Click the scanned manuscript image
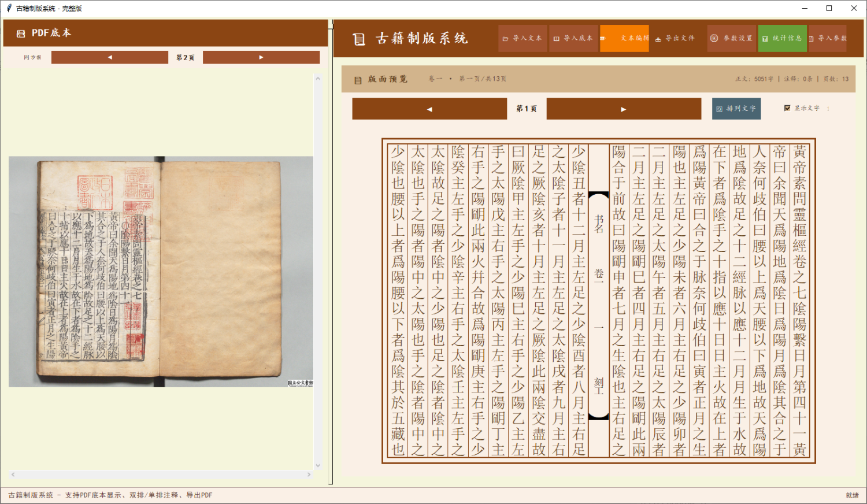Viewport: 867px width, 504px height. pyautogui.click(x=161, y=270)
